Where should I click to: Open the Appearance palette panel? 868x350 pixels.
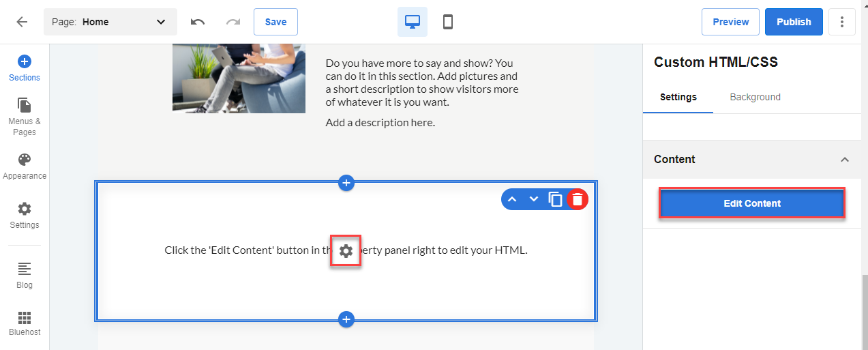click(x=25, y=166)
